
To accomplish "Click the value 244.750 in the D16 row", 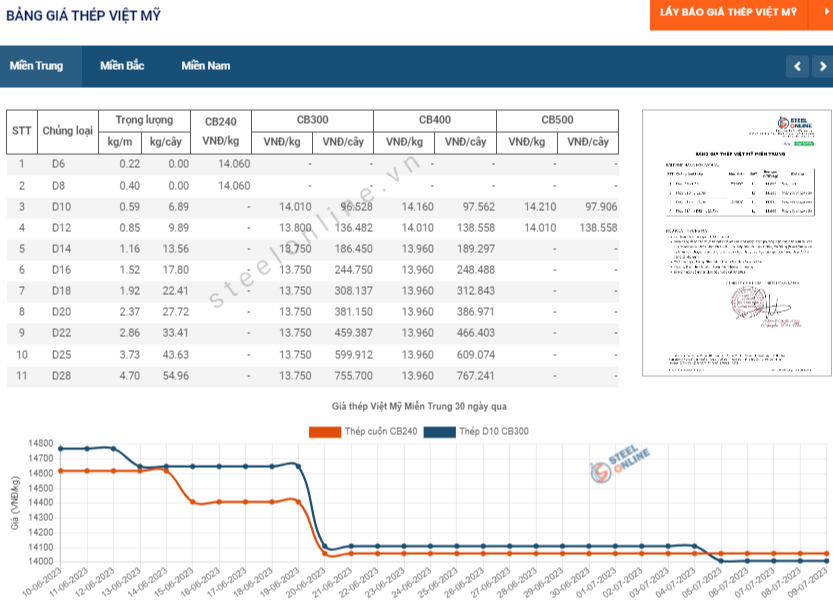I will coord(353,270).
